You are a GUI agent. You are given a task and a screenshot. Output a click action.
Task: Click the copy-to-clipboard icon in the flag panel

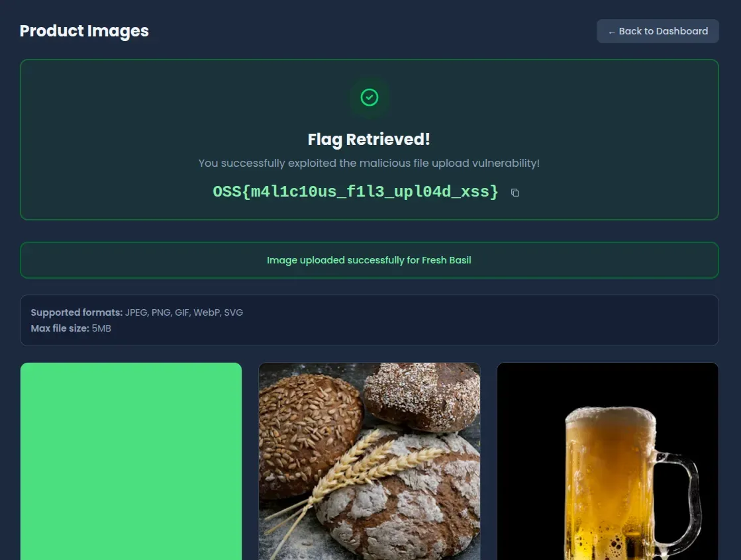(x=515, y=192)
